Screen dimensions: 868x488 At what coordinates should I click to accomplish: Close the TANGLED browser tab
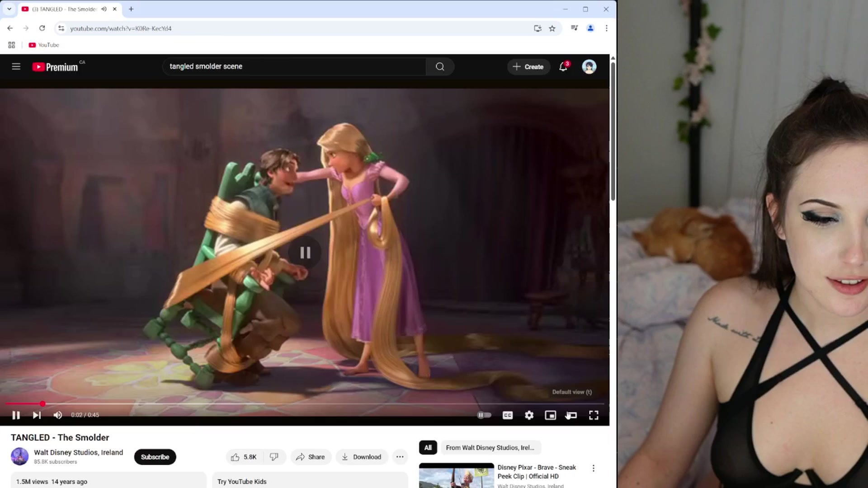point(115,9)
